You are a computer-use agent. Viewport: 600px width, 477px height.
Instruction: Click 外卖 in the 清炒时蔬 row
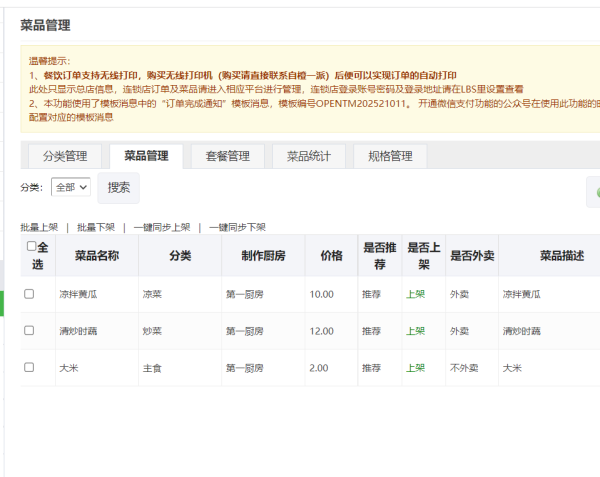click(460, 331)
